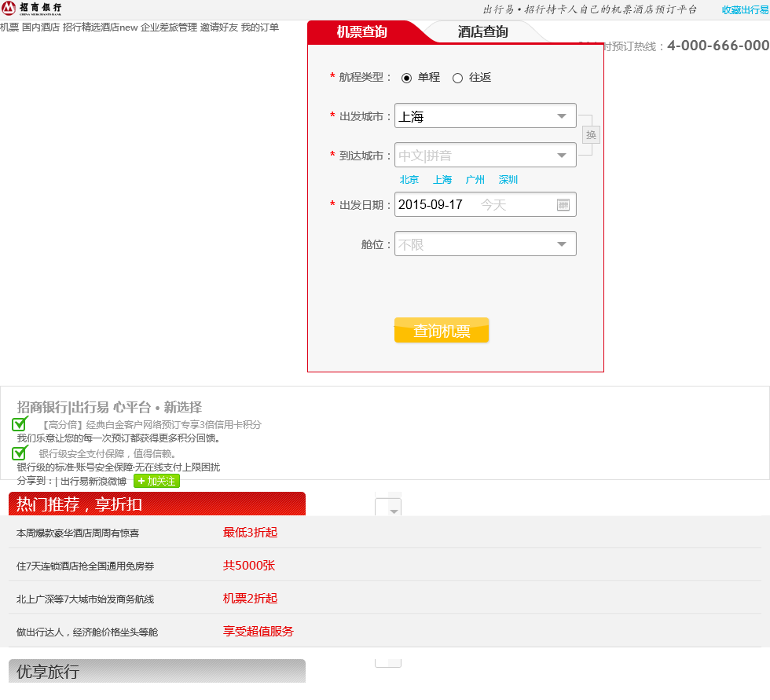
Task: Click the 优享旅行 gray banner
Action: 157,671
